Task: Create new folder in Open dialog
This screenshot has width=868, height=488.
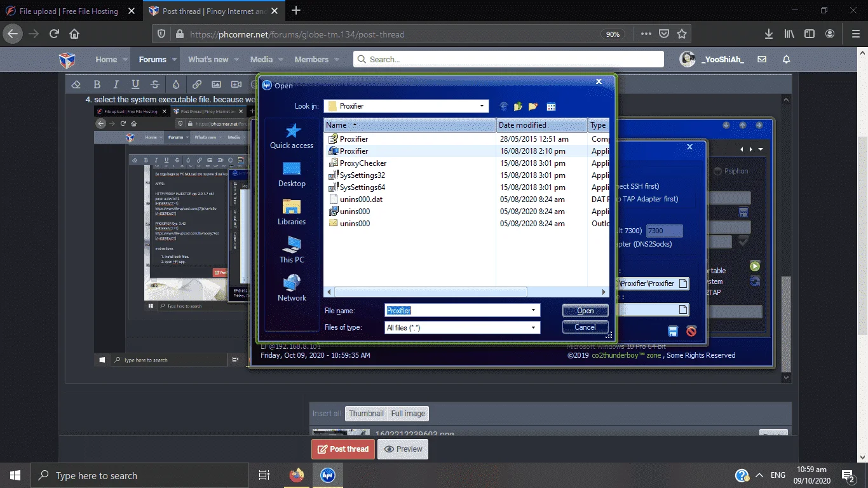Action: coord(533,106)
